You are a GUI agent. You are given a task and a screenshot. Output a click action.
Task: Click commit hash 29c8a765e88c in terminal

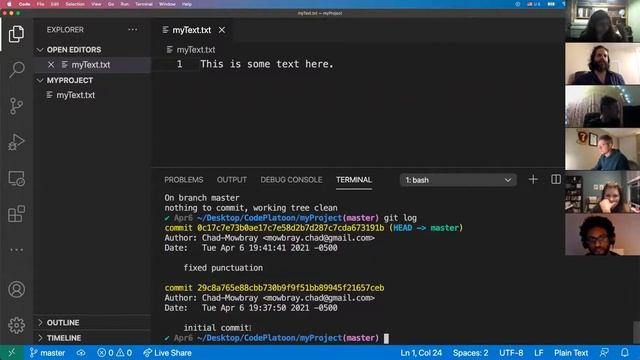point(291,288)
